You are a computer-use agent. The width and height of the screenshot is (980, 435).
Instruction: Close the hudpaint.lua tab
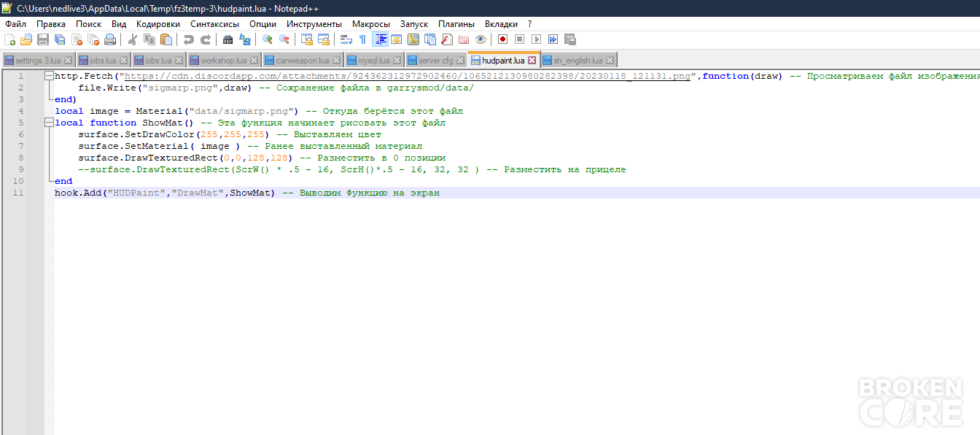tap(532, 61)
